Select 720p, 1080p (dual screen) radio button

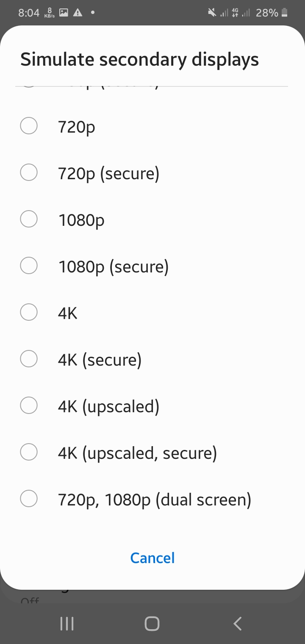tap(29, 499)
